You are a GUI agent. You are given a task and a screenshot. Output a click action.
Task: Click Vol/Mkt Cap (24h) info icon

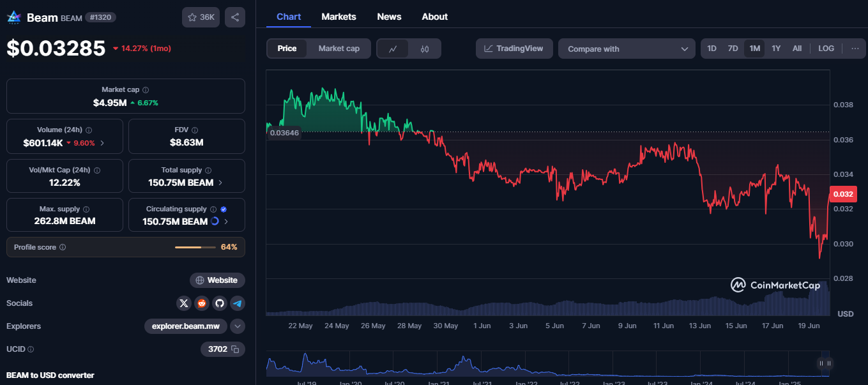tap(97, 170)
